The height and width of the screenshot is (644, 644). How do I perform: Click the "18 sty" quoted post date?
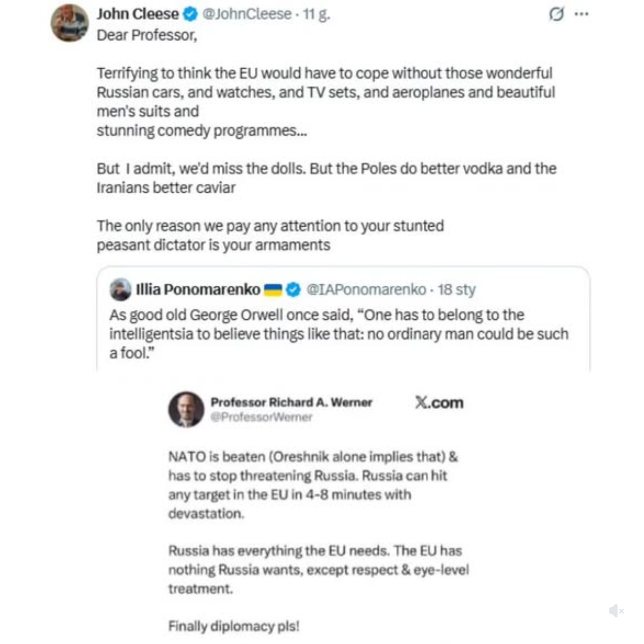click(x=457, y=290)
